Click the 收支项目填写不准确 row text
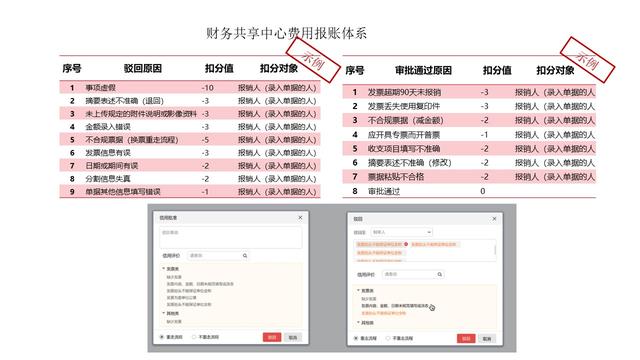Screen dimensions: 640x360 (x=404, y=149)
